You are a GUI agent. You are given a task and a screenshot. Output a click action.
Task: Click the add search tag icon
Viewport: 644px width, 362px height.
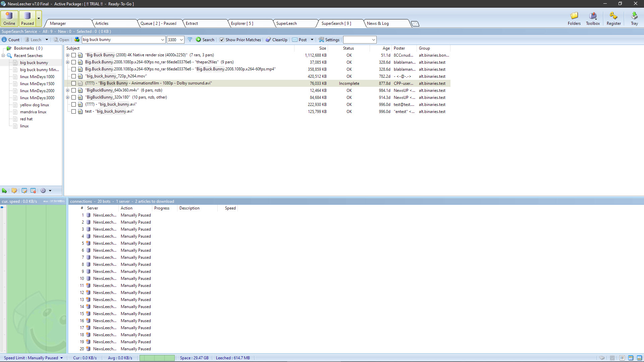tap(4, 191)
